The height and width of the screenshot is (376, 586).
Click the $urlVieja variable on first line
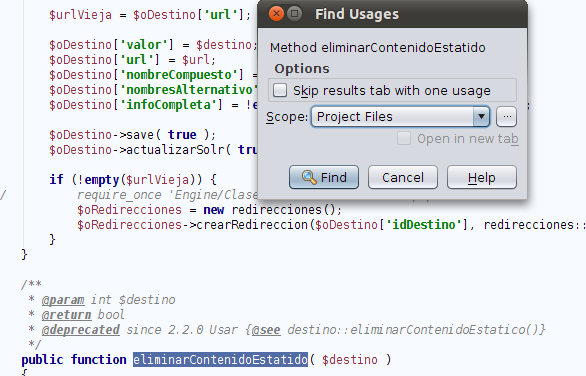[x=80, y=15]
